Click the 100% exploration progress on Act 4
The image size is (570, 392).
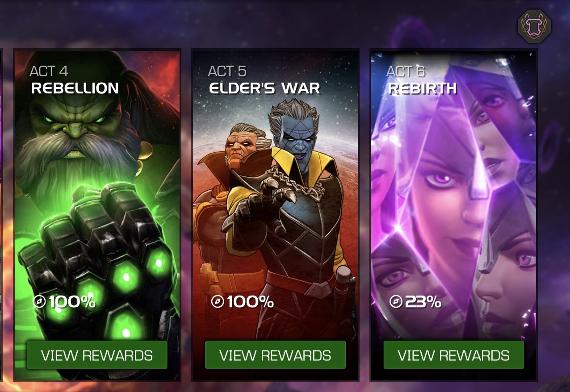72,302
